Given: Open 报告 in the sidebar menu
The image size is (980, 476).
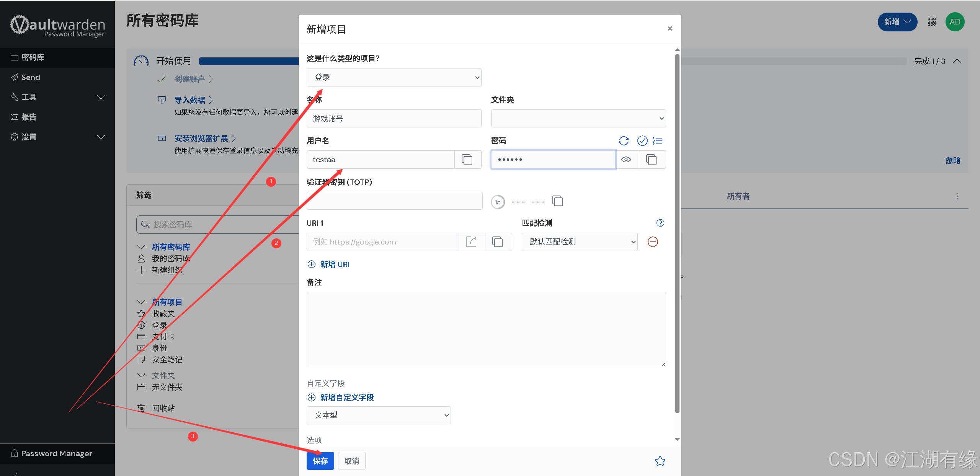Looking at the screenshot, I should pos(29,117).
